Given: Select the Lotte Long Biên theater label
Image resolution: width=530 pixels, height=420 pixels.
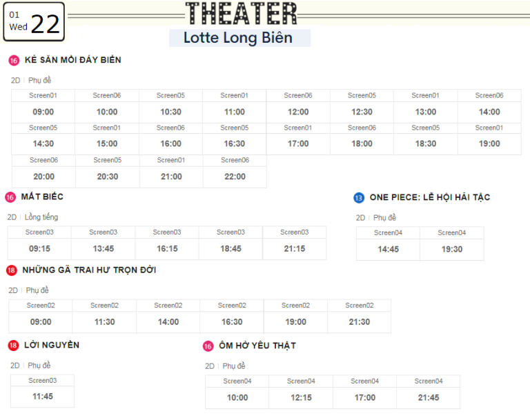Looking at the screenshot, I should pos(238,38).
